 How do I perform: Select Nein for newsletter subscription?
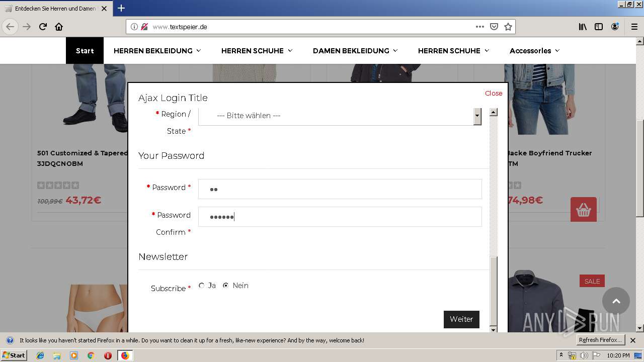pos(225,286)
